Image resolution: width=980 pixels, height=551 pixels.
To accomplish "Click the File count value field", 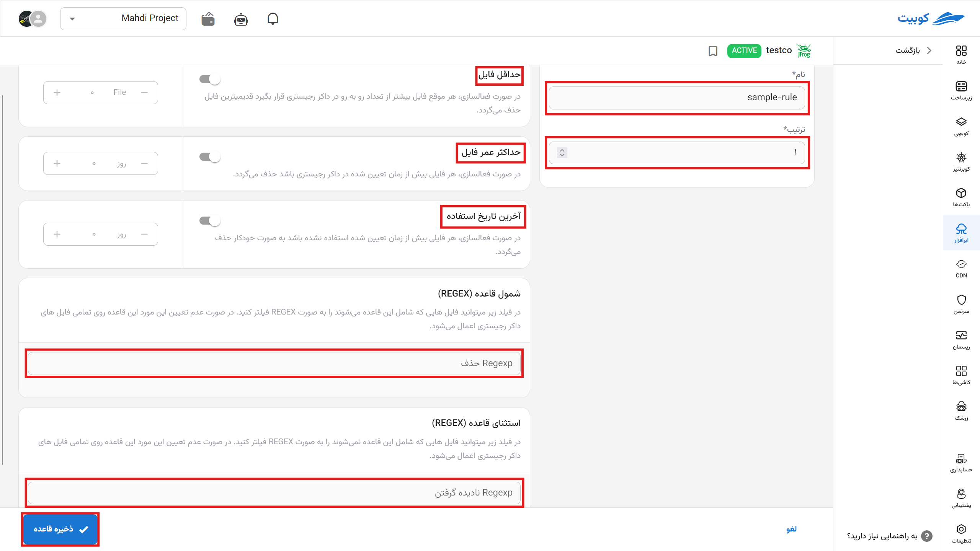I will pos(92,93).
